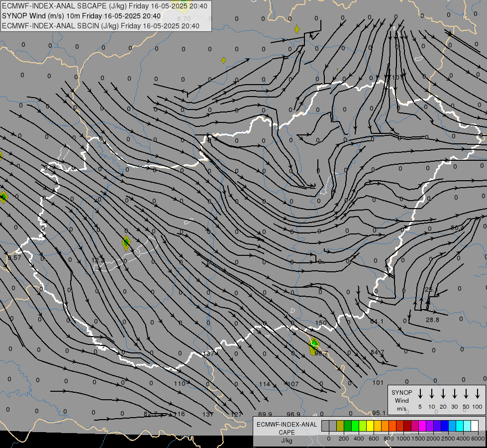Click the 20 m/s wind arrow in legend
The image size is (487, 448).
coord(443,394)
